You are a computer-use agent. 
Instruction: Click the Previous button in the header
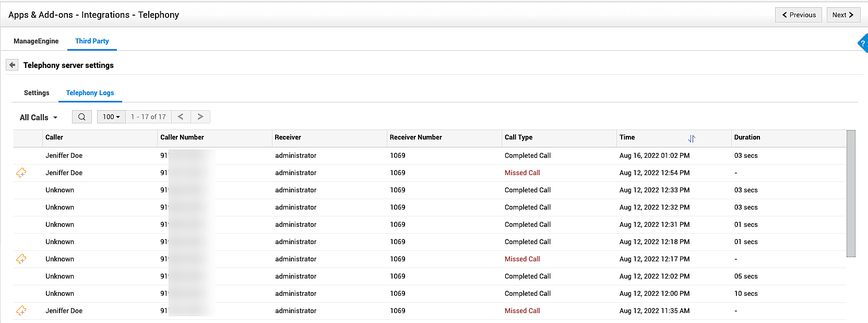tap(798, 15)
